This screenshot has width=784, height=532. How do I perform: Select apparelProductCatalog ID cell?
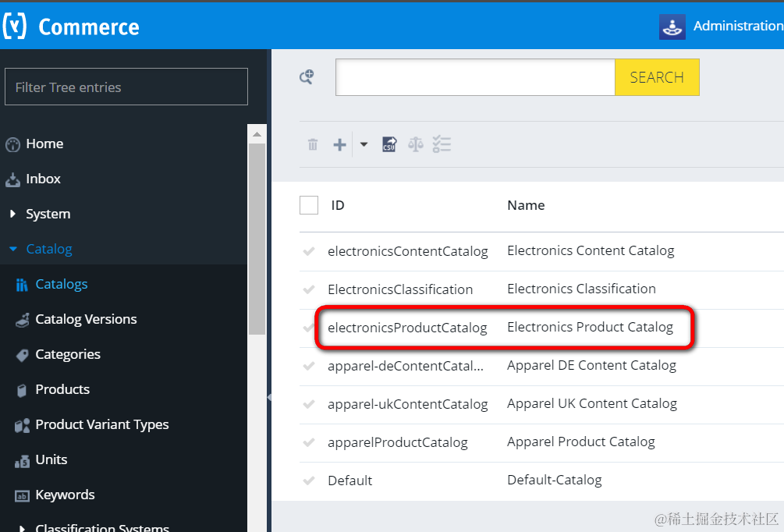click(398, 442)
